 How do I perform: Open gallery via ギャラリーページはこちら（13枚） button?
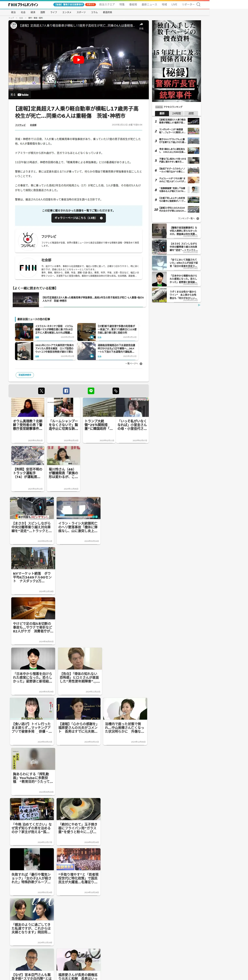(x=79, y=218)
